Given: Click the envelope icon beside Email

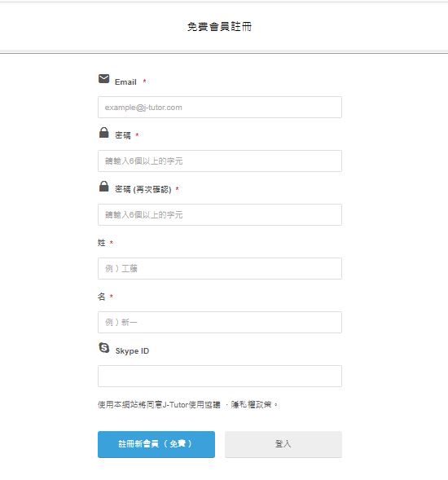Looking at the screenshot, I should (x=103, y=79).
